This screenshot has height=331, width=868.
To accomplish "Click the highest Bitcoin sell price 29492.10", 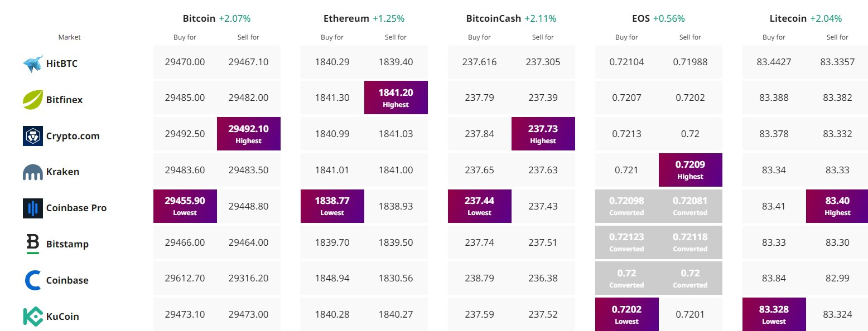I will coord(249,134).
